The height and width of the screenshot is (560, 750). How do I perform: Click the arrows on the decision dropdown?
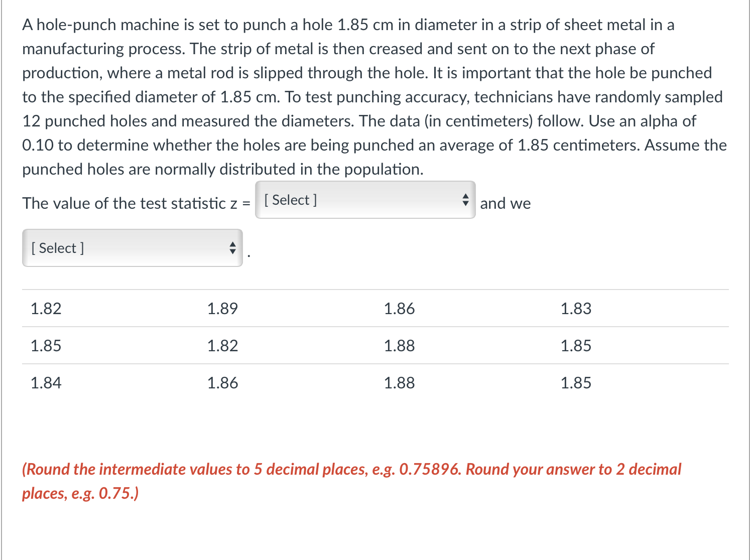pyautogui.click(x=232, y=247)
